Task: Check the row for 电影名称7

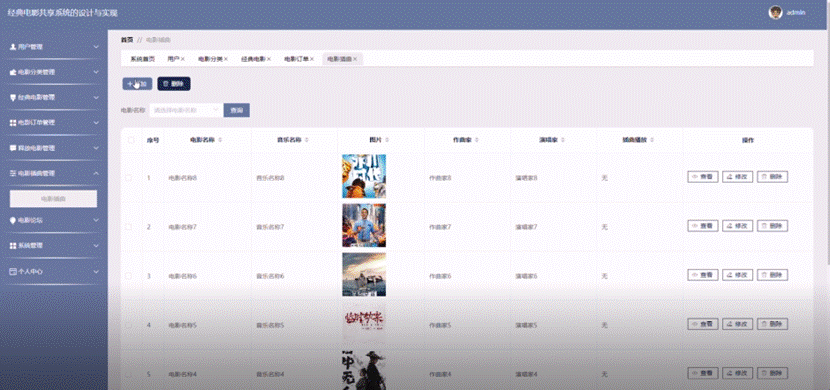Action: (129, 226)
